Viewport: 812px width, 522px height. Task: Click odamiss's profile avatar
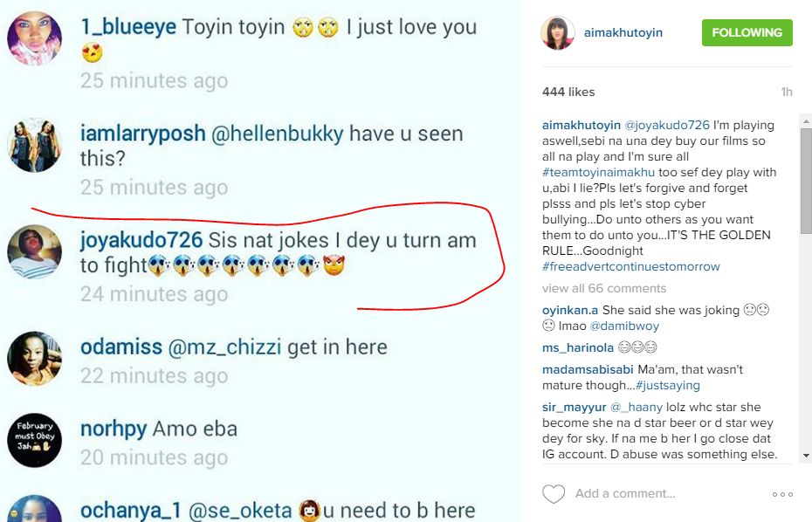(x=33, y=359)
